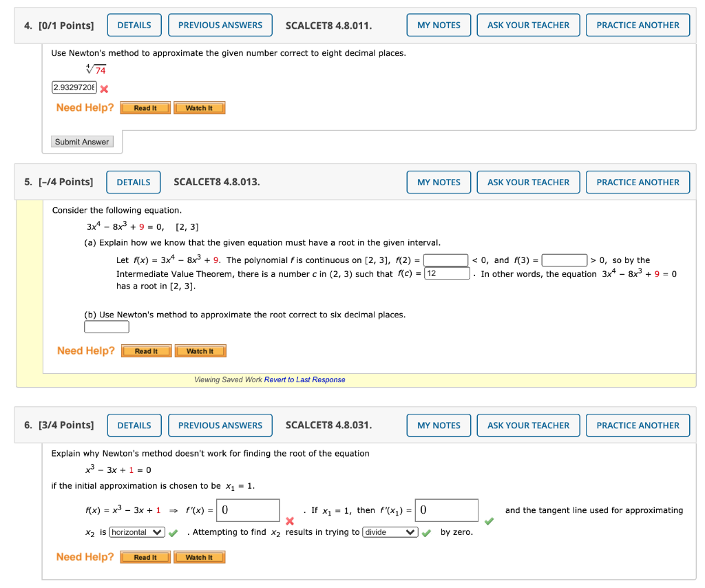The width and height of the screenshot is (705, 588).
Task: Click the Read It button in question 6
Action: pyautogui.click(x=145, y=556)
